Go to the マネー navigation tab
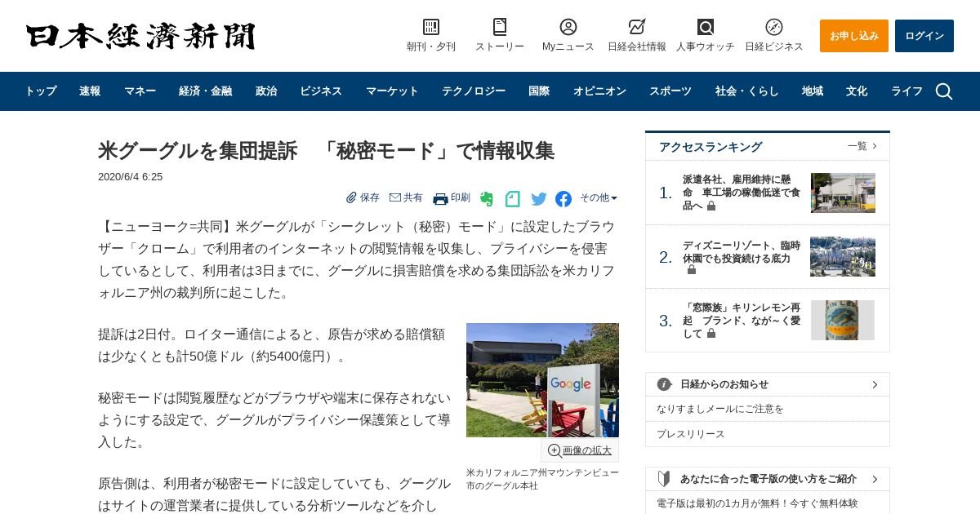The height and width of the screenshot is (514, 980). click(x=140, y=91)
